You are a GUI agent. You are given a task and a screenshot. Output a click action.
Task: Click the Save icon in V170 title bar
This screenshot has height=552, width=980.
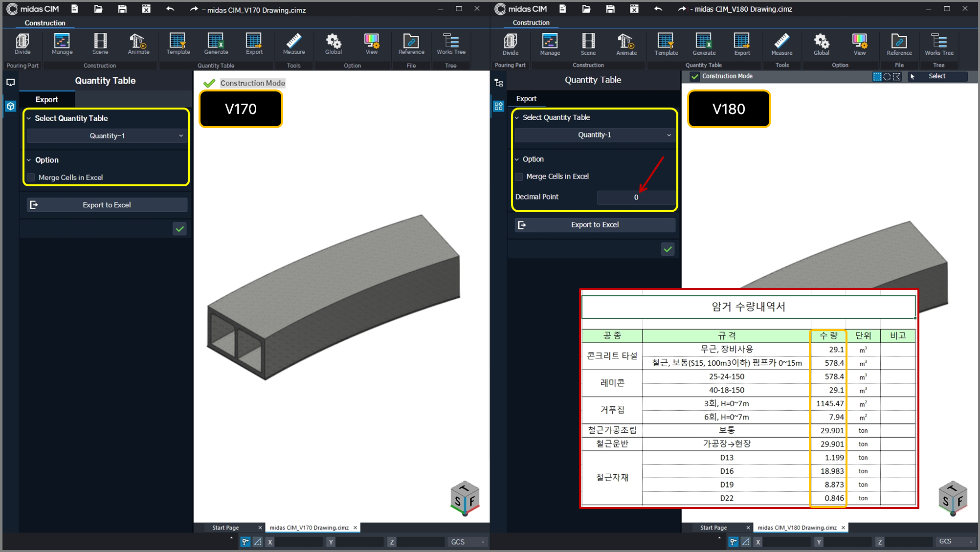point(122,9)
